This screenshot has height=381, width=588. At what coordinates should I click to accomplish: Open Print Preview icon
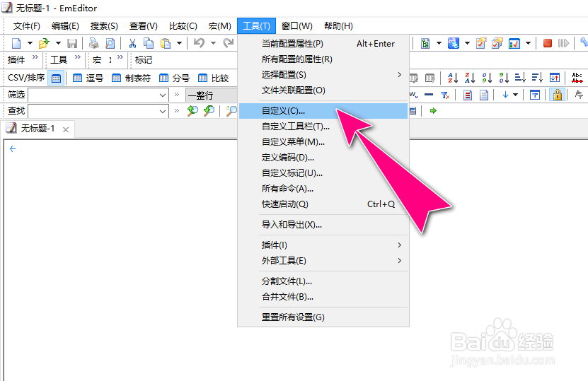110,43
